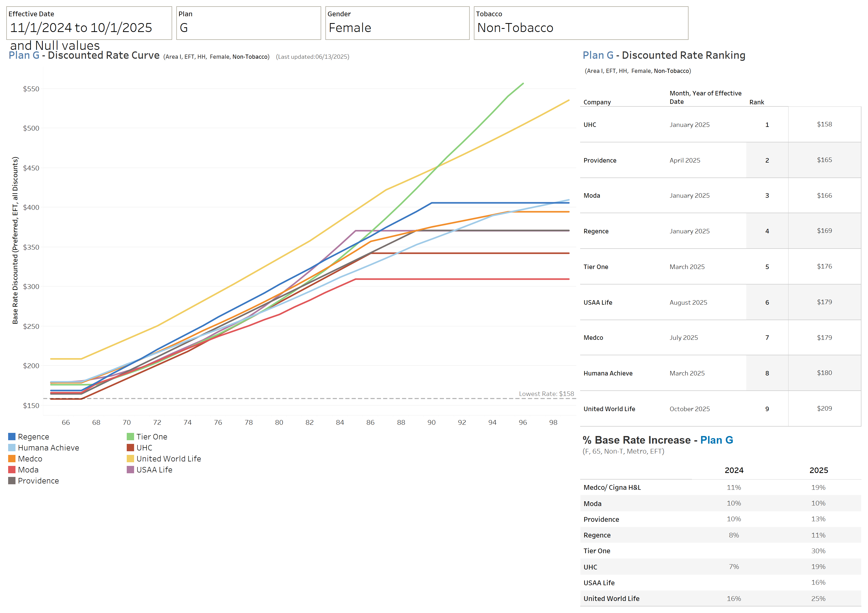Click the $166 rate cell
Image resolution: width=868 pixels, height=613 pixels.
(824, 195)
